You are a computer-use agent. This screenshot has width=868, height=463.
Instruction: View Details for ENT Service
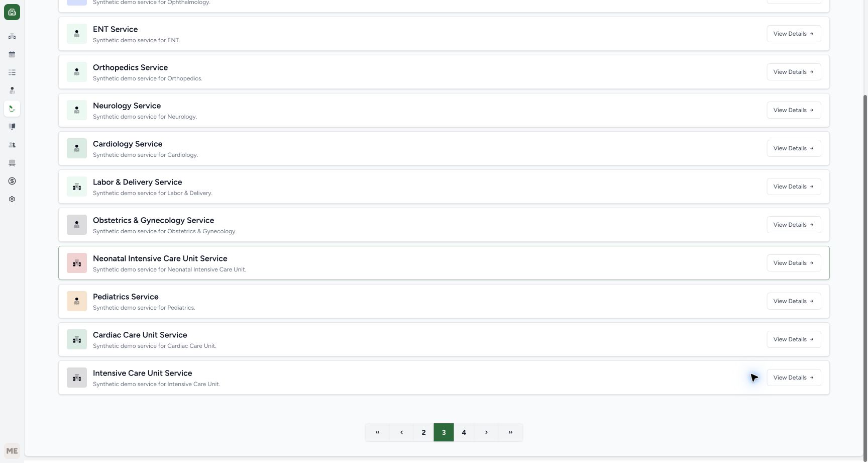point(794,34)
